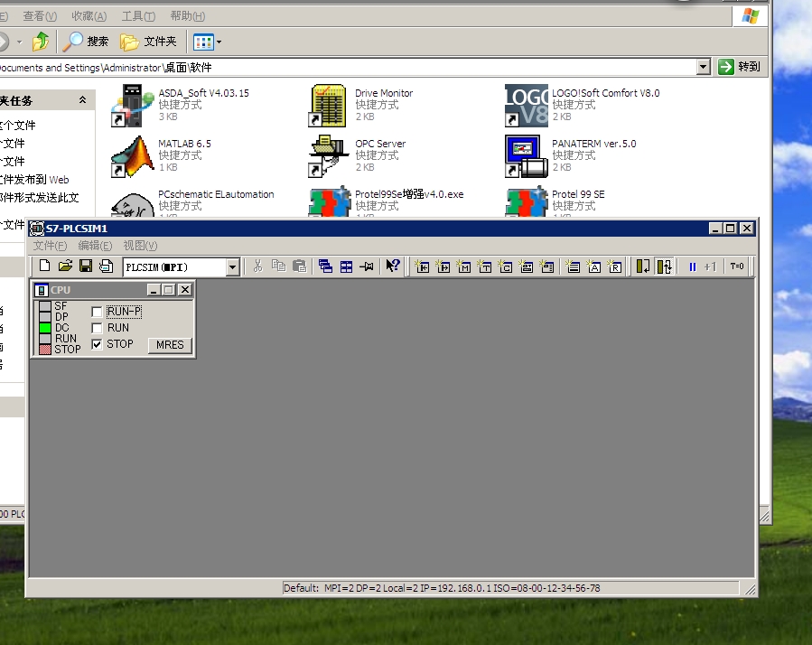
Task: Tile the sub-windows with the tile icon
Action: pos(346,266)
